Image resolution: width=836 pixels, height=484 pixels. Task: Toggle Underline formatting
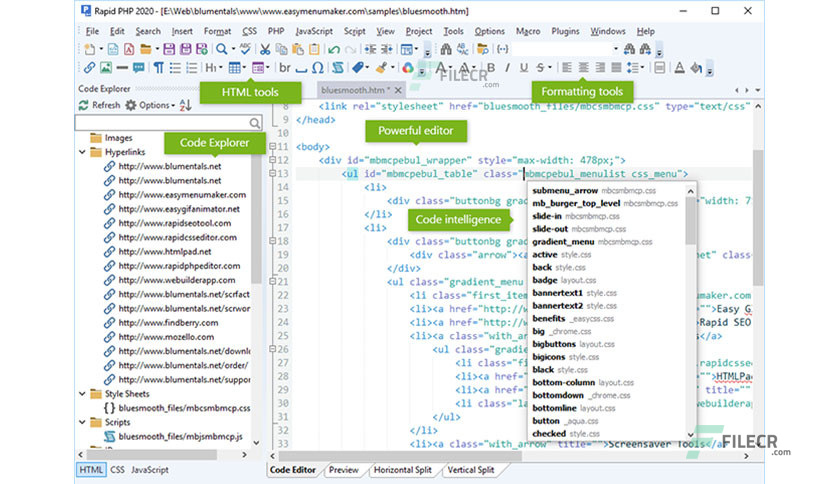524,68
